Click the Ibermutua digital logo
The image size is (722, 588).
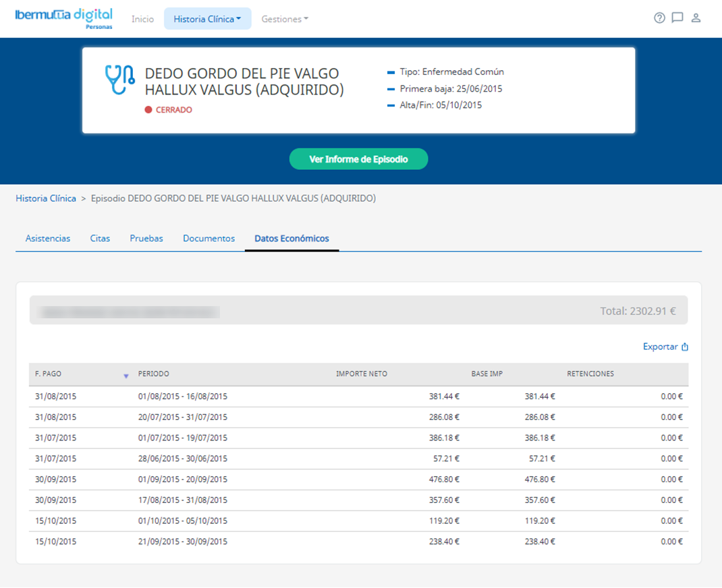[x=63, y=18]
